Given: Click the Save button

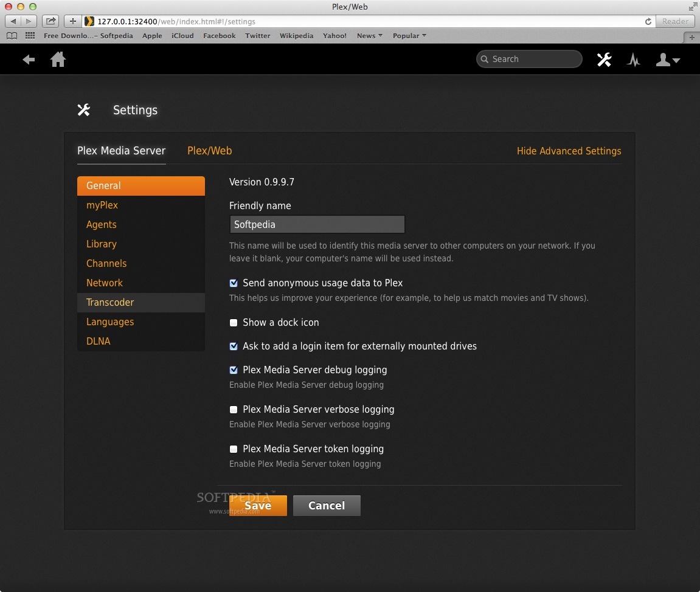Looking at the screenshot, I should [258, 506].
